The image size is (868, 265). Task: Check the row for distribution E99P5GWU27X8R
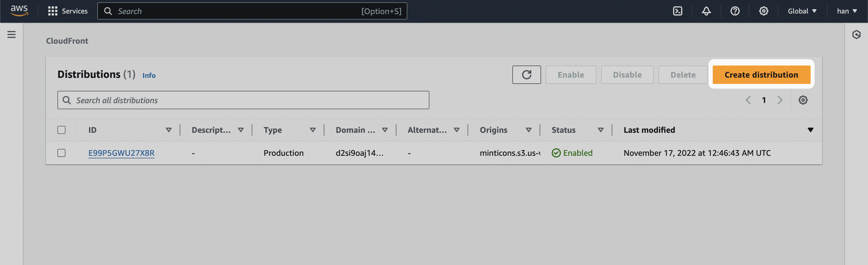(62, 153)
